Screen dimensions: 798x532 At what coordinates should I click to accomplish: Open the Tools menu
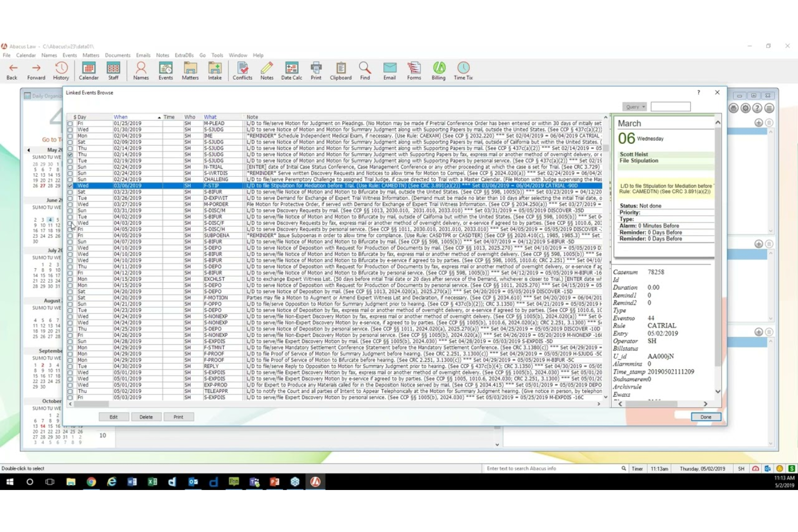click(x=217, y=55)
